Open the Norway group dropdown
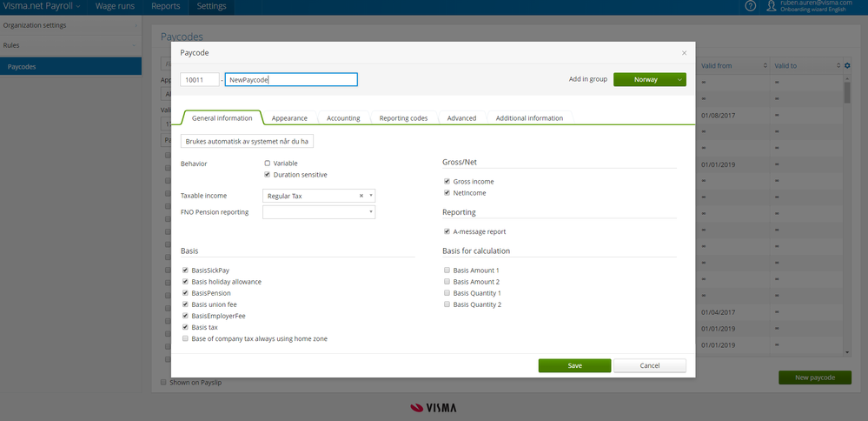 tap(650, 79)
